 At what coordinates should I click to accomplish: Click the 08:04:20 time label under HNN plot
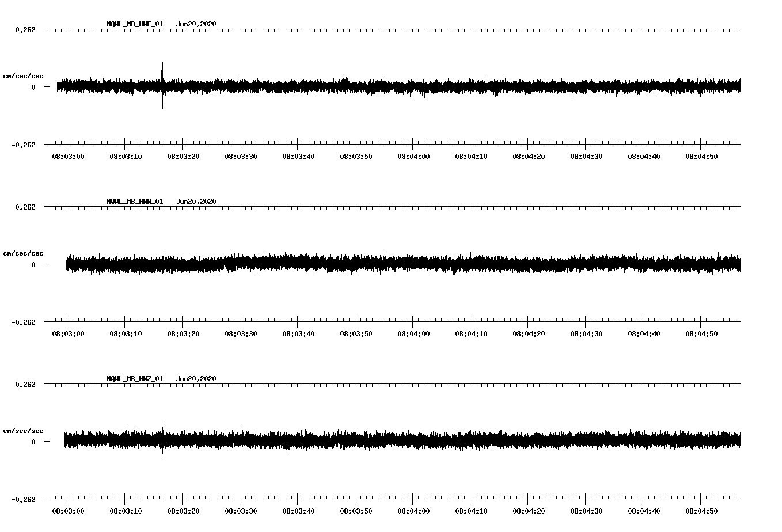point(529,334)
